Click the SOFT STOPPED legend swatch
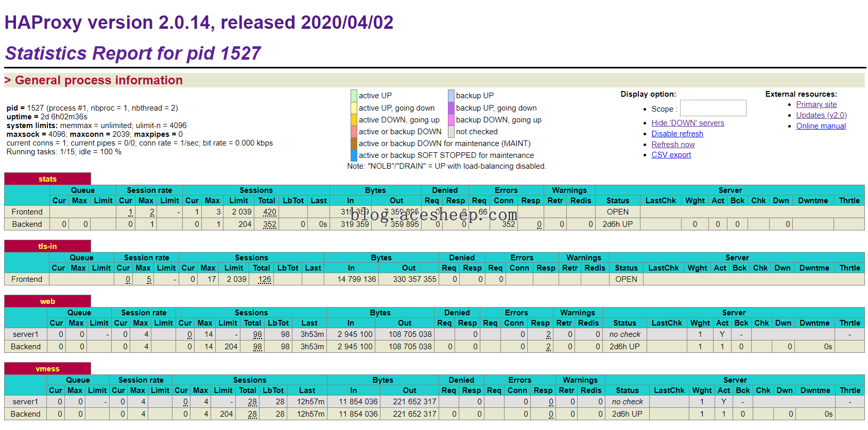868x430 pixels. point(354,155)
